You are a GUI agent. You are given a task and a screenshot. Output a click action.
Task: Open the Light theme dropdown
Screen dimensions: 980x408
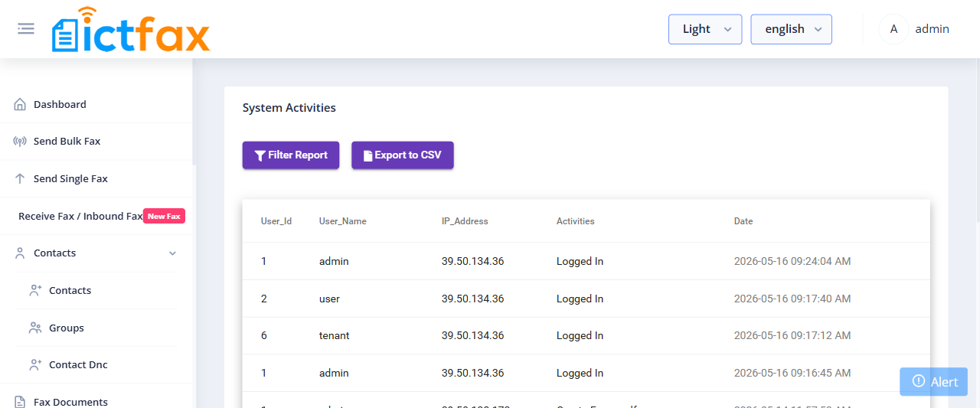pyautogui.click(x=705, y=29)
